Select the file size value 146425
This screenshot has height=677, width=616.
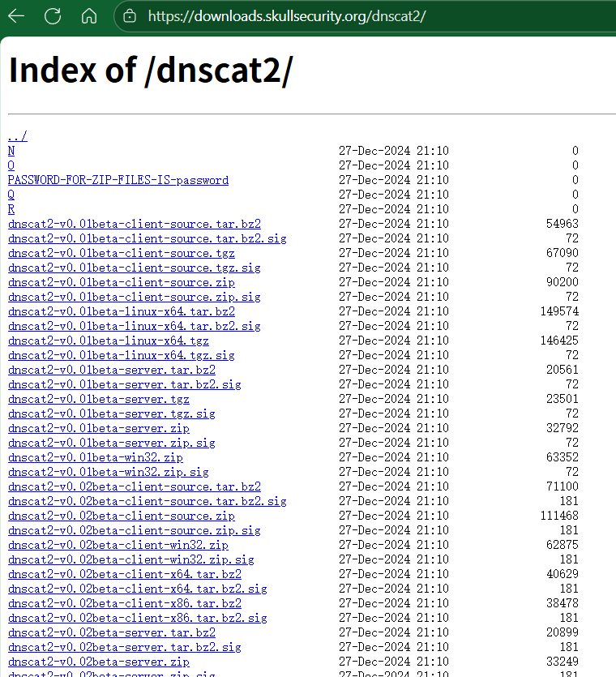pyautogui.click(x=559, y=341)
